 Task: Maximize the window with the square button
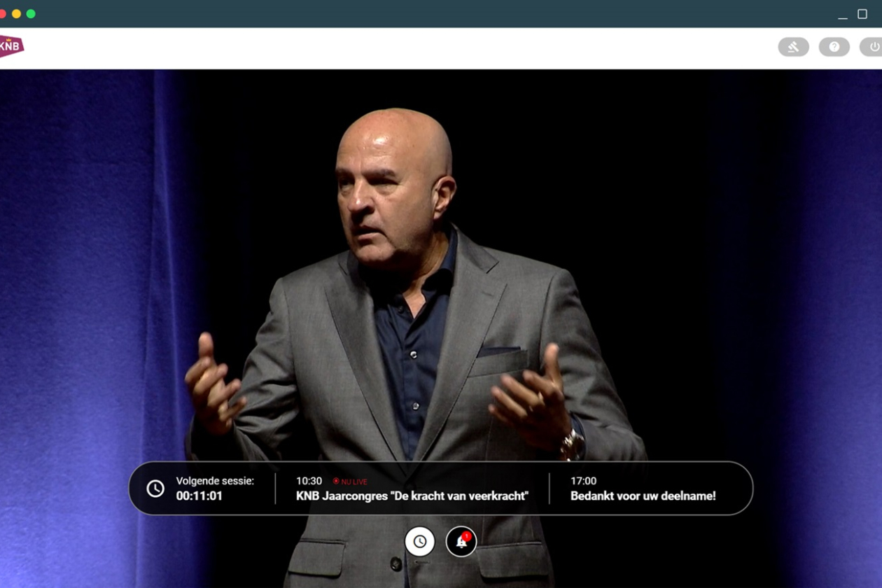(862, 14)
